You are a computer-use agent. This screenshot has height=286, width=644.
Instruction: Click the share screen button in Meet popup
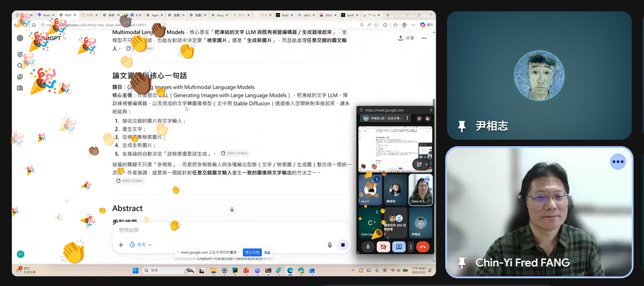398,247
